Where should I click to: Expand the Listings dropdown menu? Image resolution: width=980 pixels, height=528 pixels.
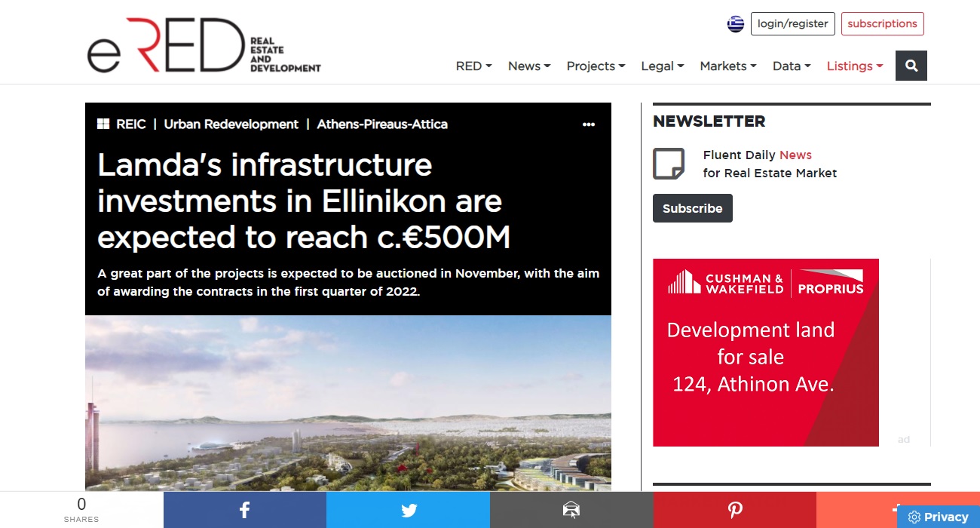pyautogui.click(x=855, y=66)
